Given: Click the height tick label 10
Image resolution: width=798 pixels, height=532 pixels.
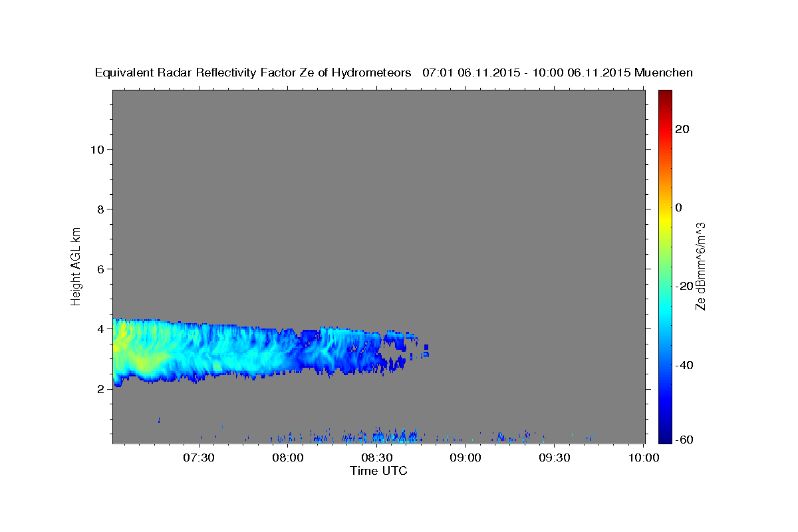Looking at the screenshot, I should (x=97, y=149).
